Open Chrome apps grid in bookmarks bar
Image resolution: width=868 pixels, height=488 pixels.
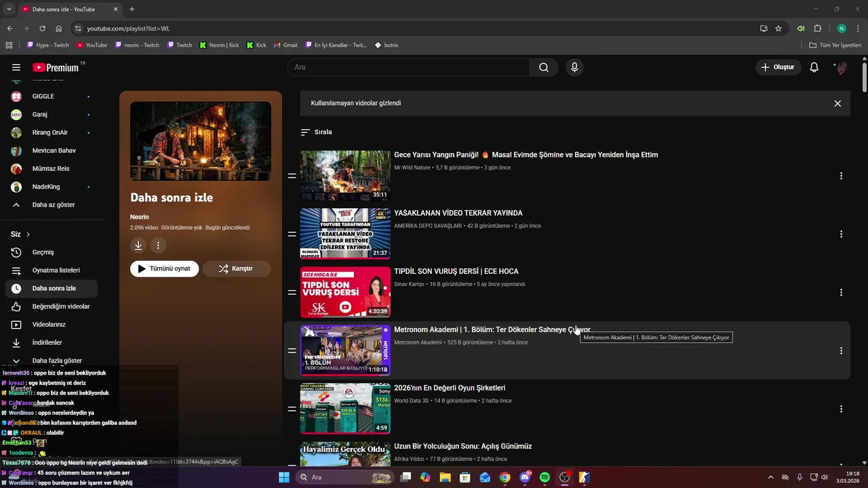point(9,45)
